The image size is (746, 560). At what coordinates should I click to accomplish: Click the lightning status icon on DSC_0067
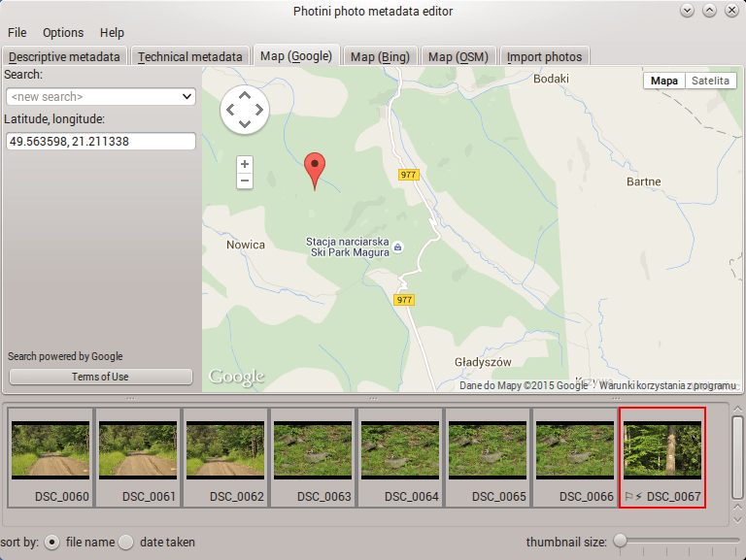coord(638,497)
